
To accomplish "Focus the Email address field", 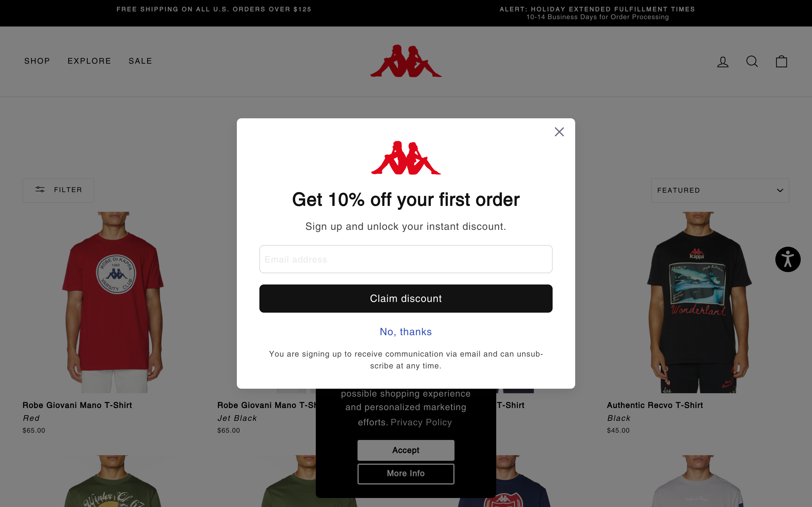I will click(x=406, y=259).
